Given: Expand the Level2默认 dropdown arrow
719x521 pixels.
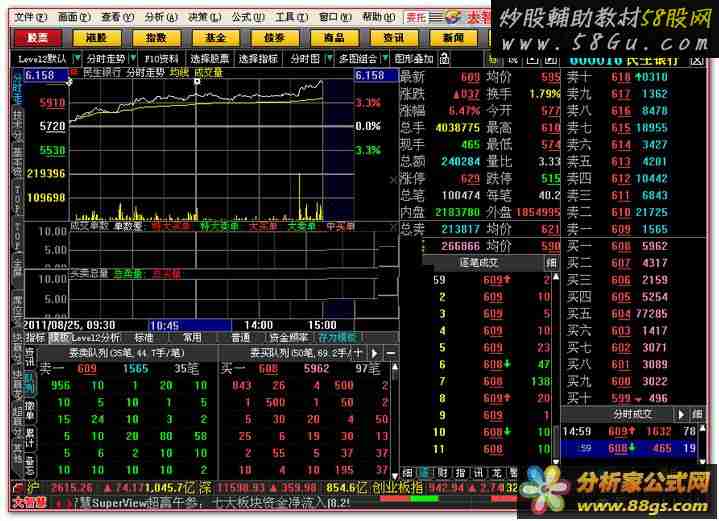Looking at the screenshot, I should [x=77, y=59].
